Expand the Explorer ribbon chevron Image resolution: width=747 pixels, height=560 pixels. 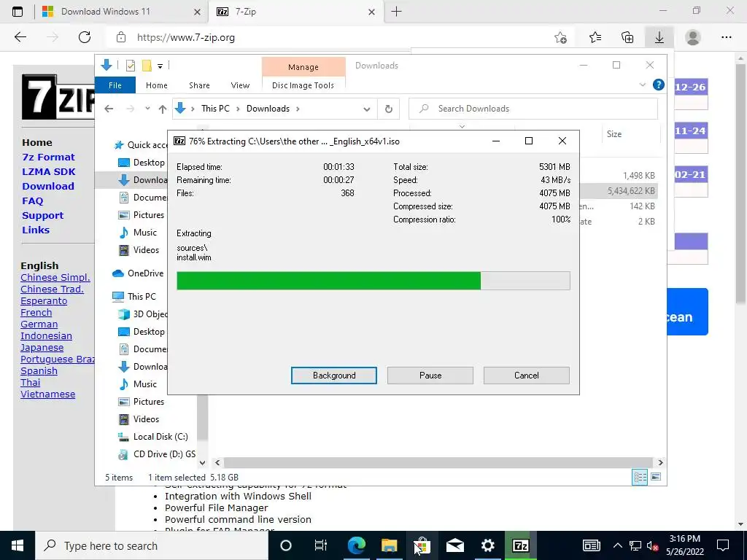click(642, 85)
